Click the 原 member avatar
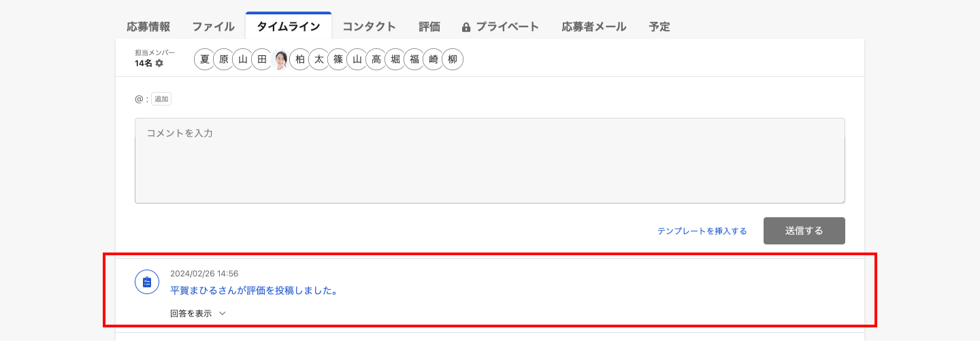Viewport: 980px width, 341px height. 223,59
